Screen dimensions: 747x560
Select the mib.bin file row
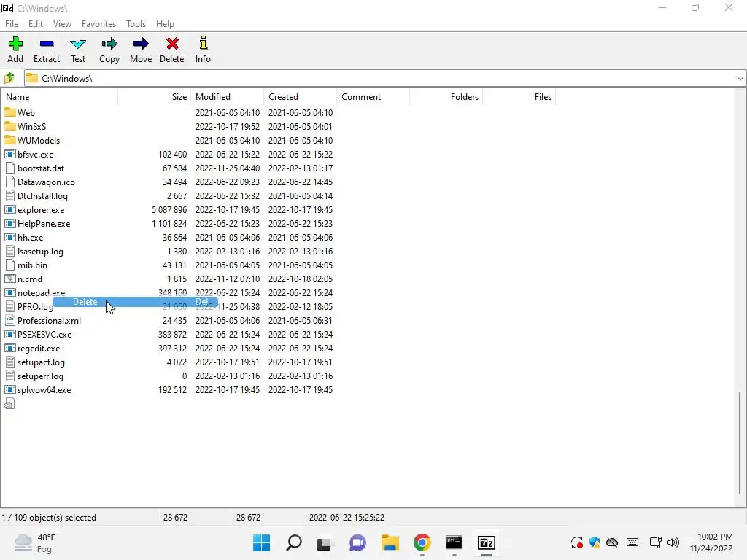coord(169,265)
